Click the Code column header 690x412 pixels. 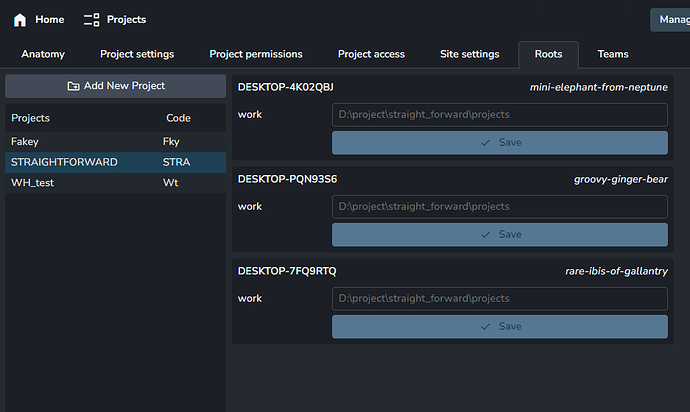178,118
